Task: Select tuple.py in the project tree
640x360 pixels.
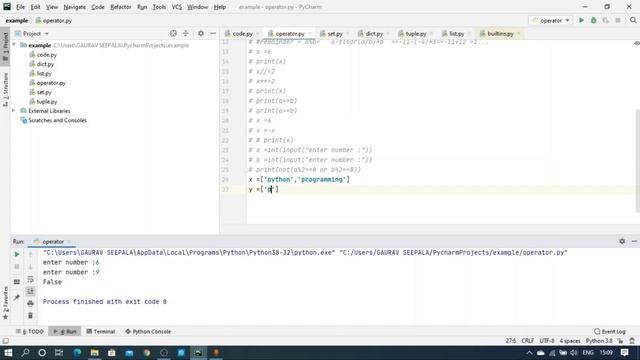Action: 47,102
